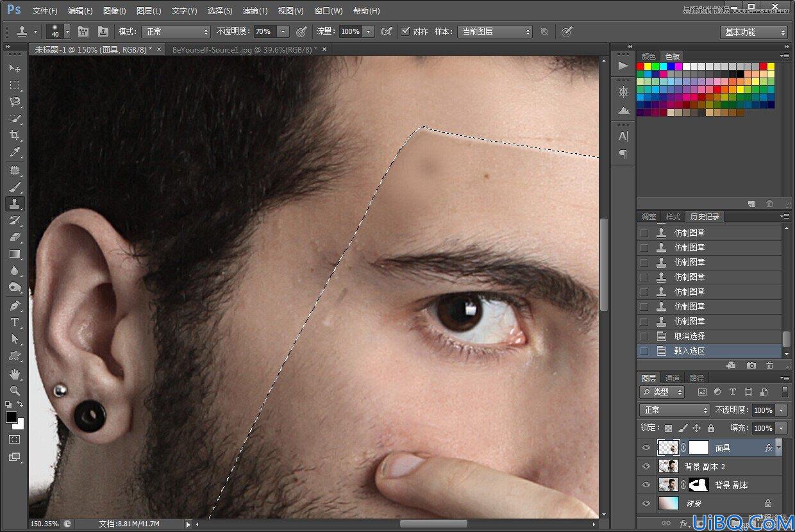This screenshot has height=532, width=795.
Task: Open the 模式 blend mode dropdown
Action: pyautogui.click(x=176, y=31)
